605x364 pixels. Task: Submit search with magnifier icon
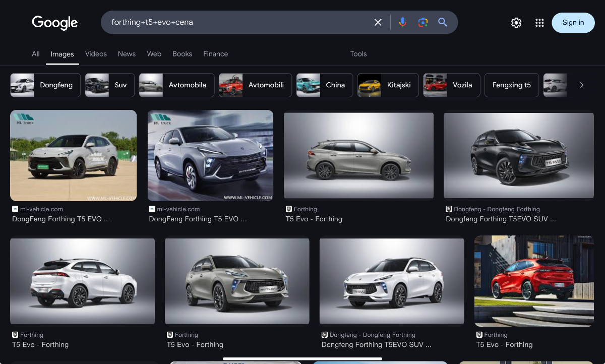pyautogui.click(x=443, y=22)
